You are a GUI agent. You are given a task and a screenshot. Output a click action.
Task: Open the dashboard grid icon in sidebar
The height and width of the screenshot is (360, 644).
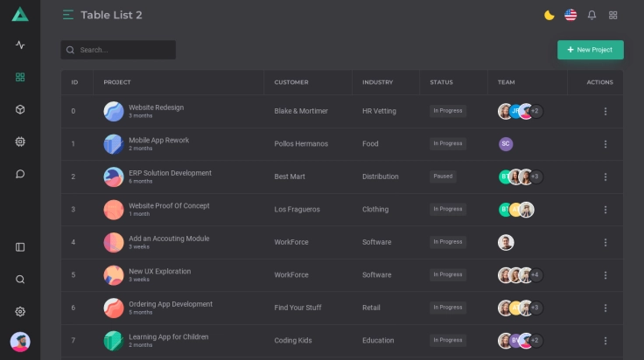[x=20, y=77]
